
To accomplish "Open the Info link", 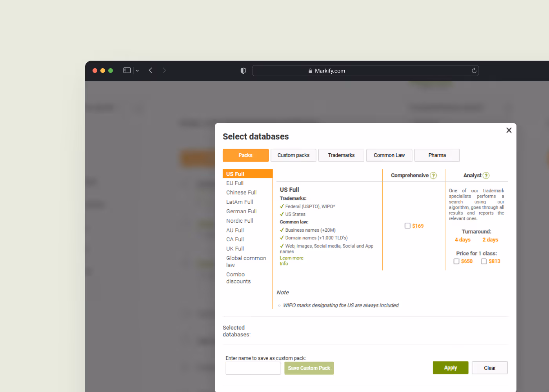I will pos(284,263).
